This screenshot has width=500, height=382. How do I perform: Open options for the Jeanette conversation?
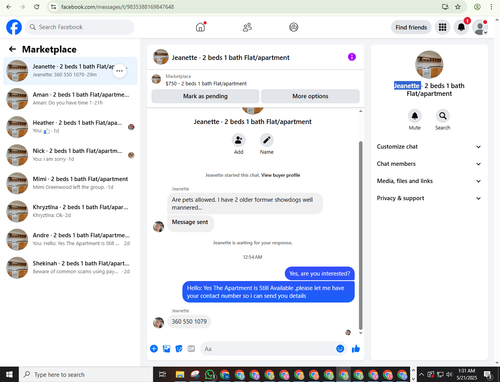tap(120, 71)
